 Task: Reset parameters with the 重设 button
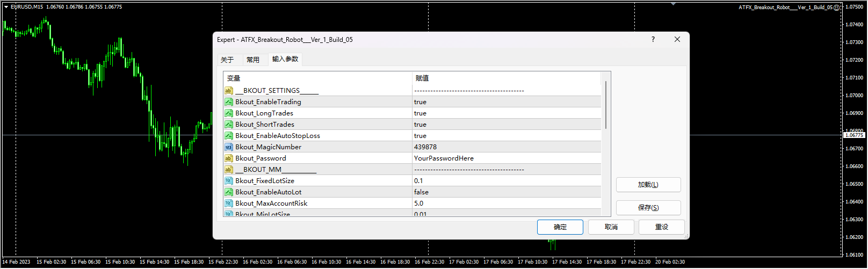pos(662,227)
